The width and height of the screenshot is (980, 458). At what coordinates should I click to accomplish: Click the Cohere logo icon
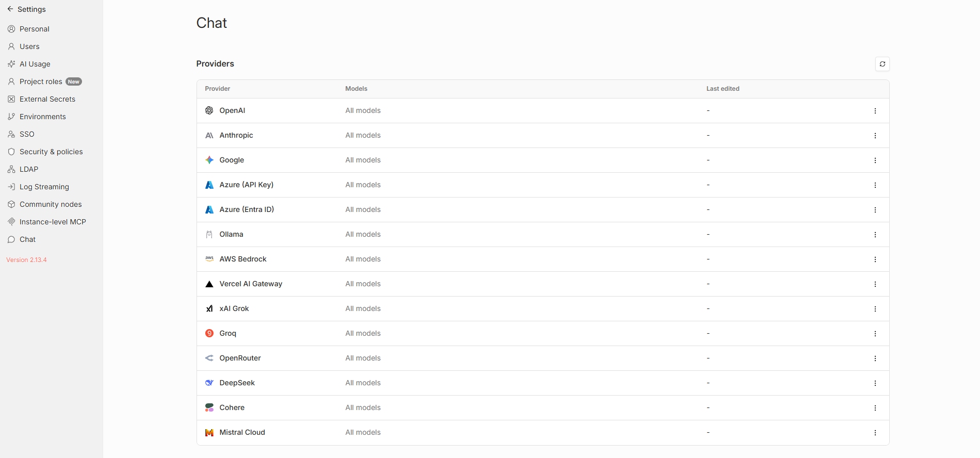tap(209, 407)
